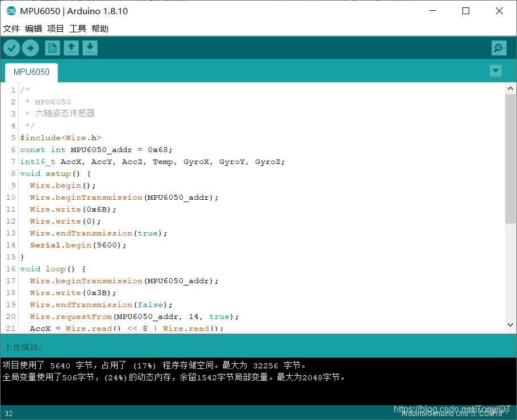Click the int16_t AccX variable declaration line
Image resolution: width=517 pixels, height=420 pixels.
coord(152,162)
